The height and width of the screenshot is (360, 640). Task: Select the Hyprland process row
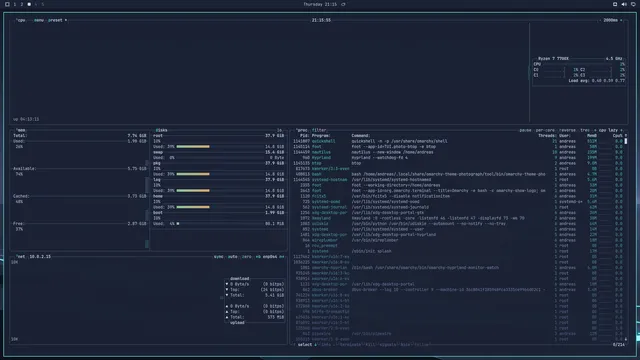pos(458,158)
